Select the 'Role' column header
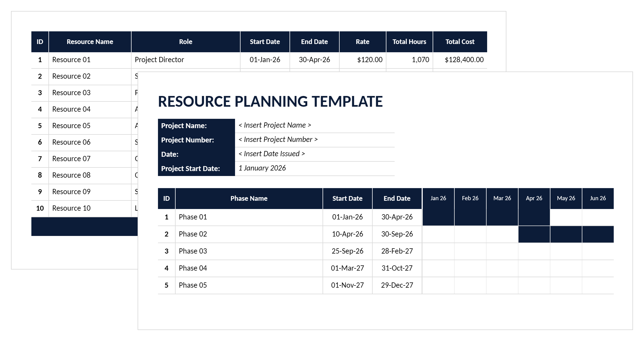 coord(186,42)
